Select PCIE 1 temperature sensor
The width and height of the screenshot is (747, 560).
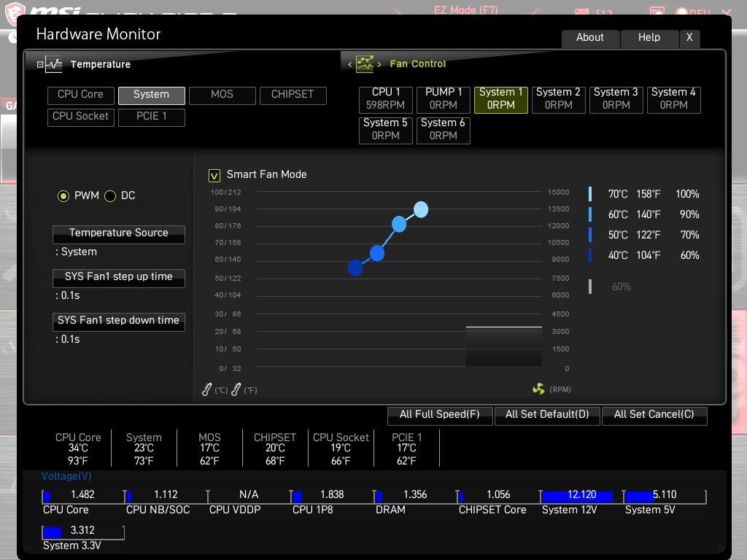coord(152,117)
